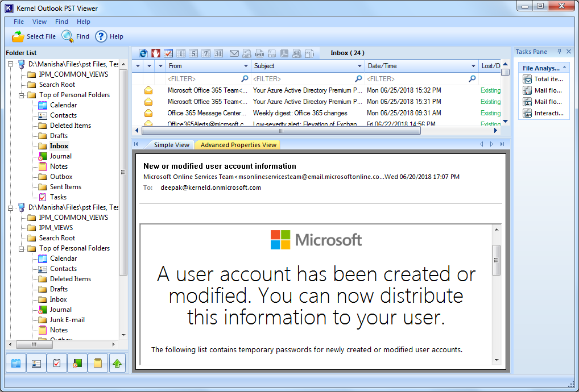Viewport: 579px width, 392px height.
Task: Select the Sent Items folder
Action: [x=65, y=187]
